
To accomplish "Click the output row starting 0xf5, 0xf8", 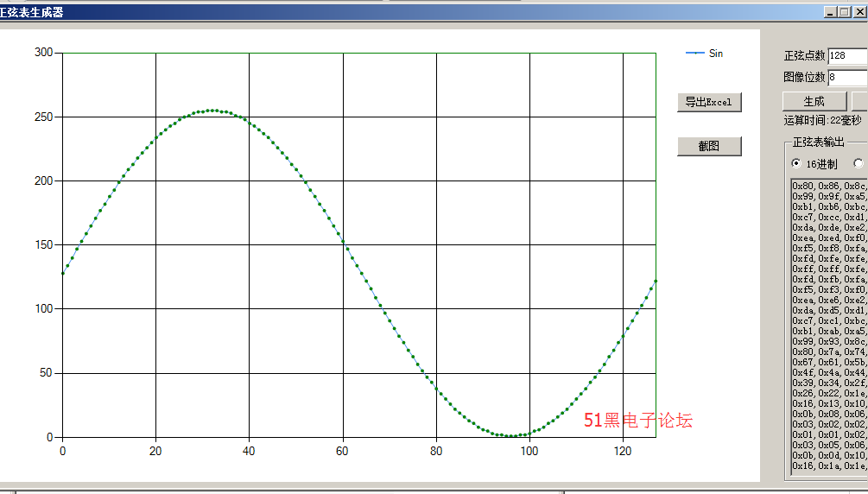I will (829, 248).
